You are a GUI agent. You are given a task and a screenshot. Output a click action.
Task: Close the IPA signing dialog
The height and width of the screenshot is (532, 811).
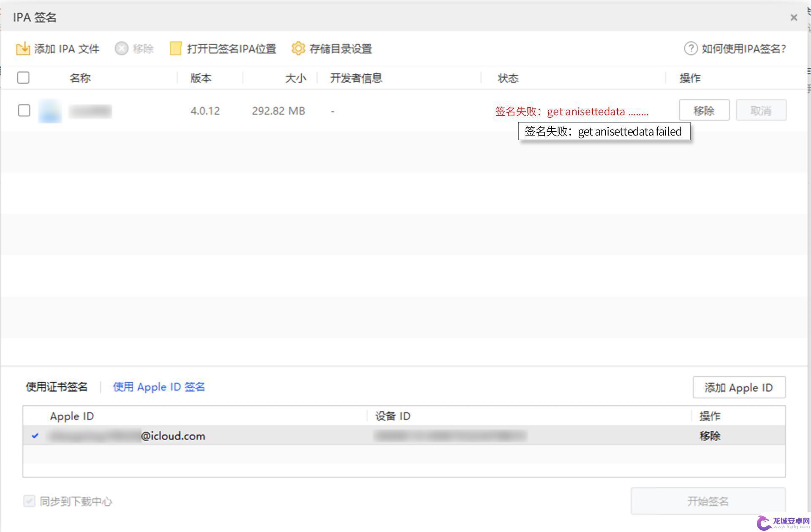pyautogui.click(x=794, y=17)
